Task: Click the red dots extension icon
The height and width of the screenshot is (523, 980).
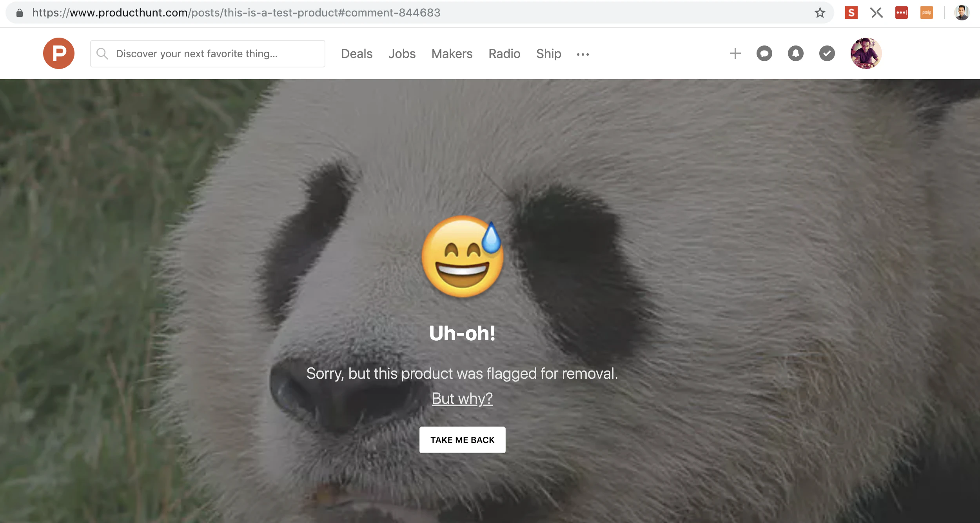Action: (x=901, y=13)
